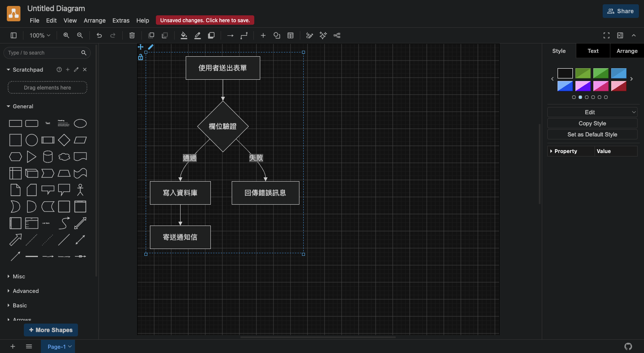Toggle the left sidebar panel visibility
Viewport: 644px width, 353px height.
pyautogui.click(x=14, y=35)
